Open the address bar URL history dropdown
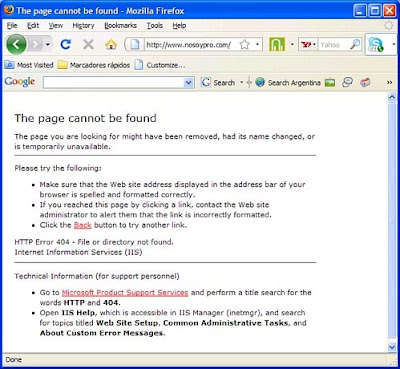400x369 pixels. pyautogui.click(x=257, y=44)
